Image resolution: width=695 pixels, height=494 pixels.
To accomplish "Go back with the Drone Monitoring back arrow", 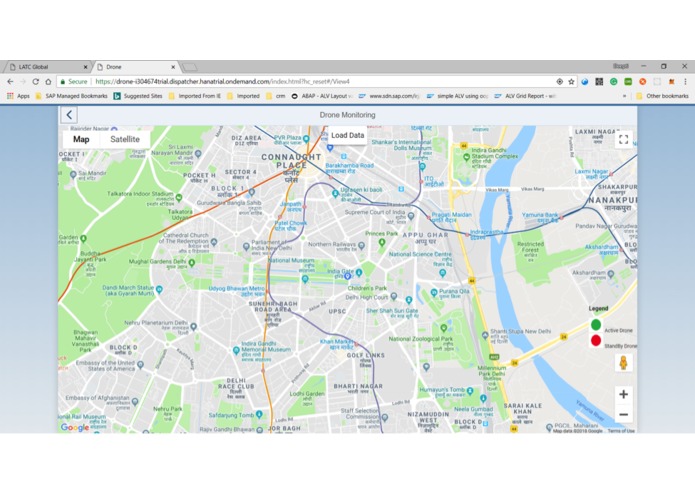I will tap(69, 115).
